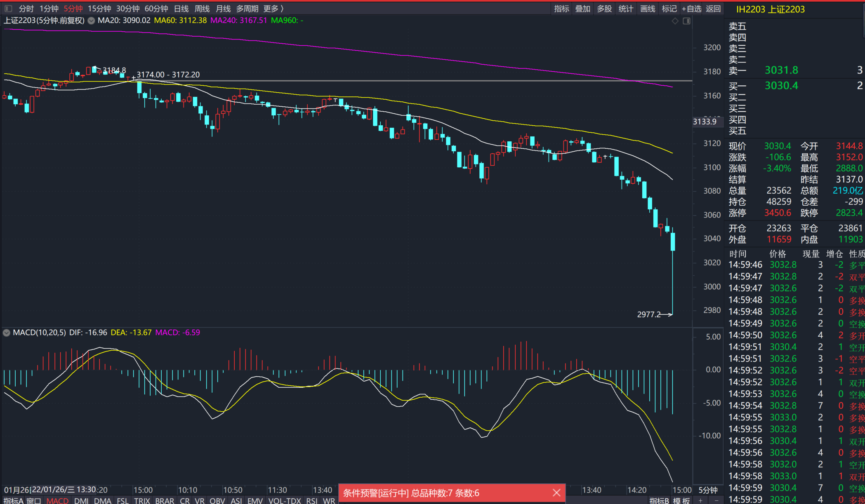This screenshot has width=865, height=504.
Task: Open the 画线 drawing tools
Action: (x=648, y=9)
